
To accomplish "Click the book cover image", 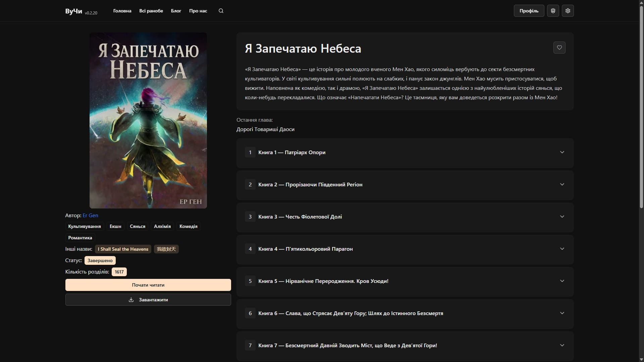I will tap(148, 120).
